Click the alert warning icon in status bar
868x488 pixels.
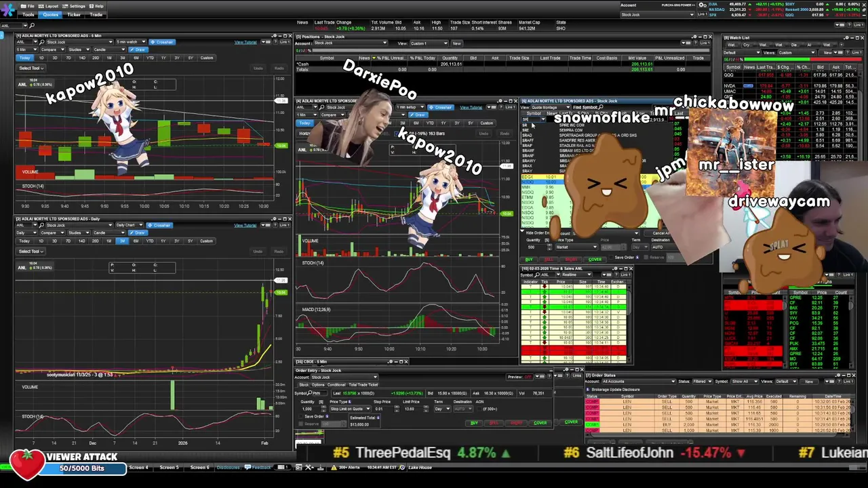pos(334,467)
